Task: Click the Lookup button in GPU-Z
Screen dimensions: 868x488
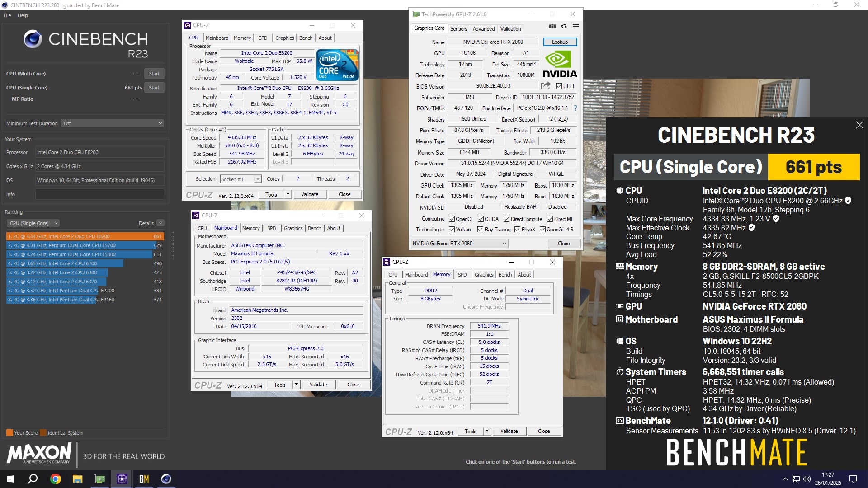Action: pyautogui.click(x=560, y=42)
